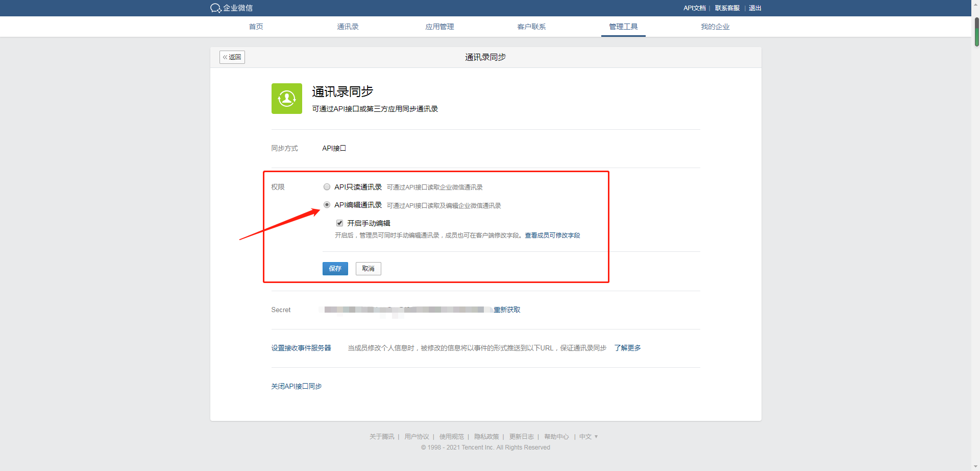Viewport: 980px width, 471px height.
Task: Click 退出 to log out
Action: (754, 8)
